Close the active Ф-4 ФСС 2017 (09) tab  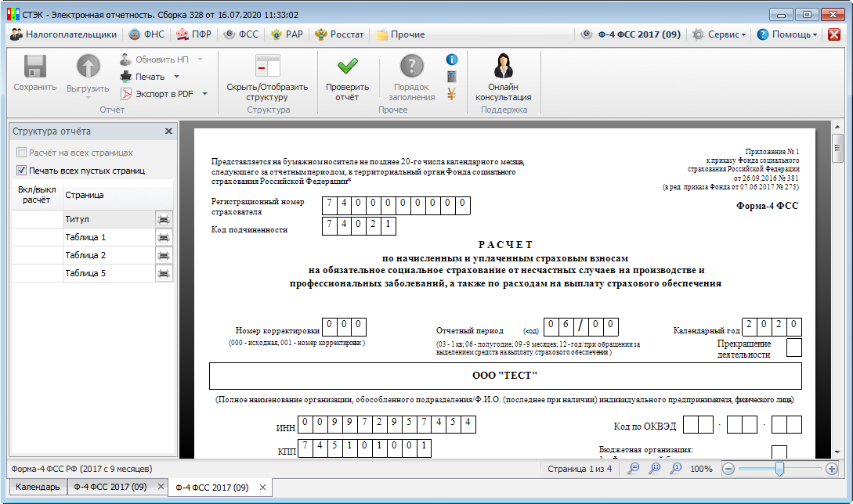[262, 487]
